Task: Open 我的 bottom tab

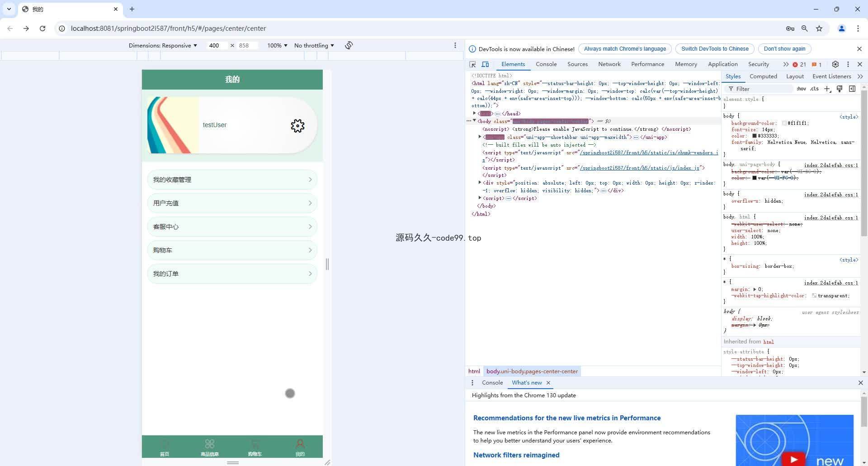Action: click(300, 447)
